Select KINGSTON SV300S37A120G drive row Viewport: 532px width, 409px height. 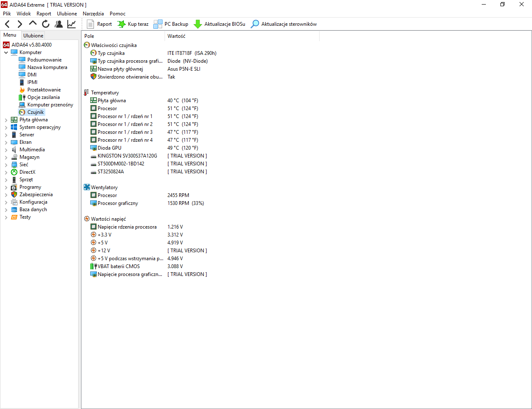pos(148,156)
